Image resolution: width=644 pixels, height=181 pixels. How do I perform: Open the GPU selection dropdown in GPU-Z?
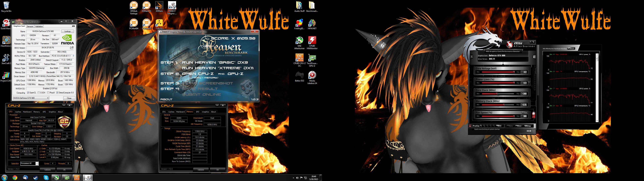coord(31,98)
